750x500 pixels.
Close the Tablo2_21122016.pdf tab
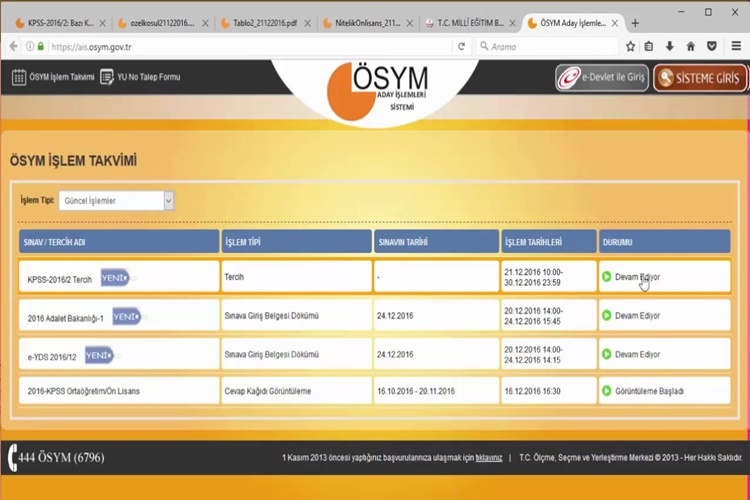[308, 23]
